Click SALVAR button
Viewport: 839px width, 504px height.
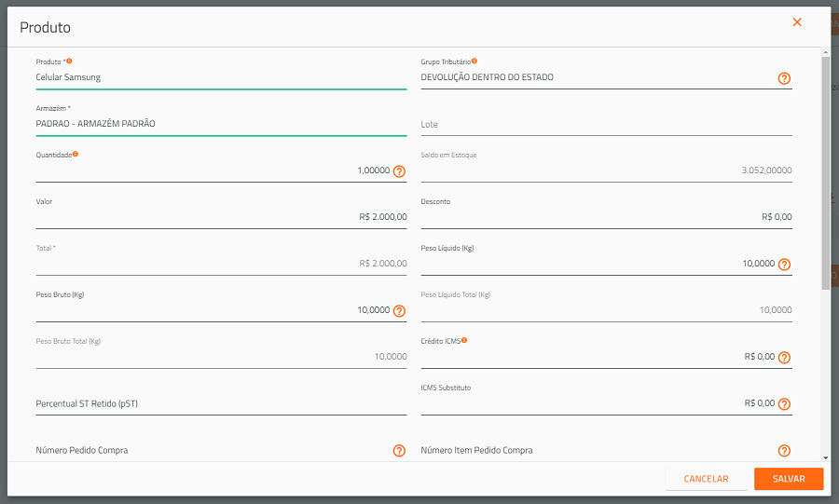(789, 479)
